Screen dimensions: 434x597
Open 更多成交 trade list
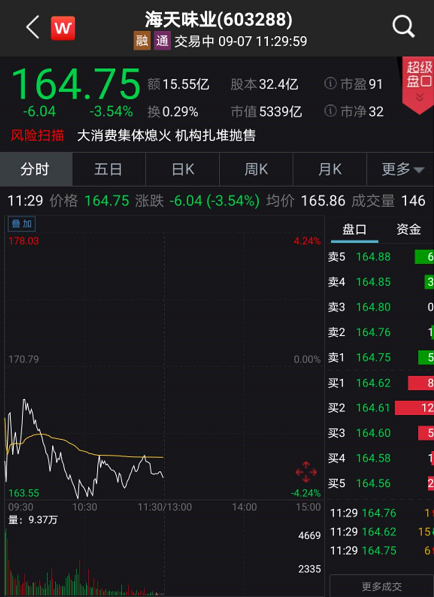(x=381, y=586)
